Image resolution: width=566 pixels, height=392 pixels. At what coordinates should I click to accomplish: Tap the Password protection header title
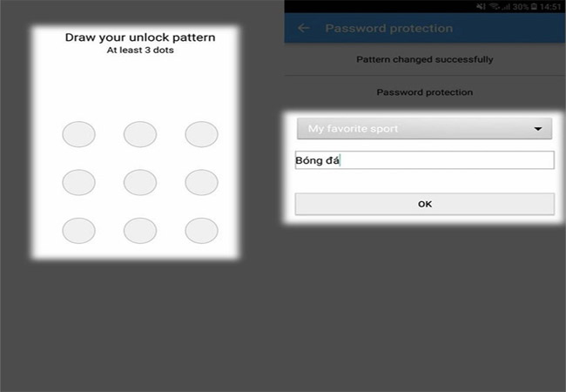[x=388, y=29]
